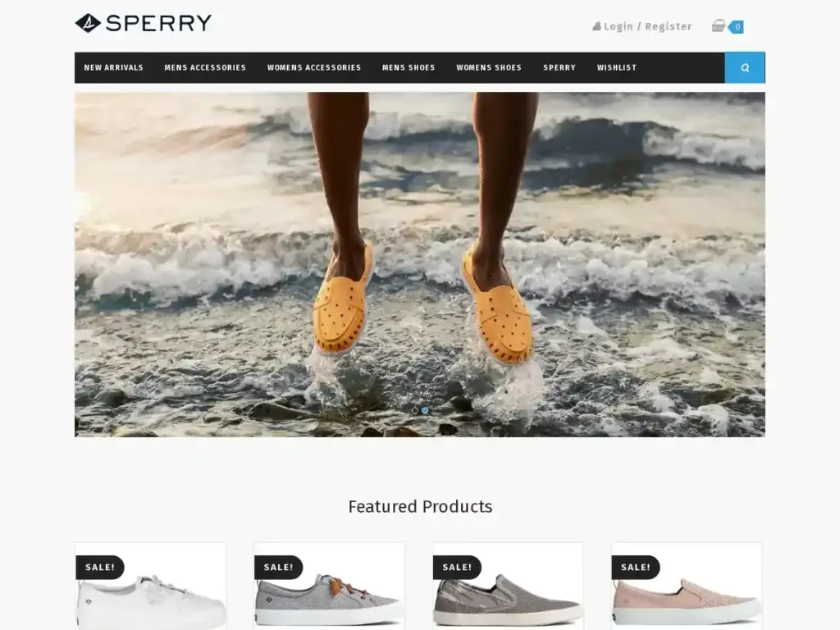Select the Sperry menu item
This screenshot has width=840, height=630.
(x=559, y=67)
